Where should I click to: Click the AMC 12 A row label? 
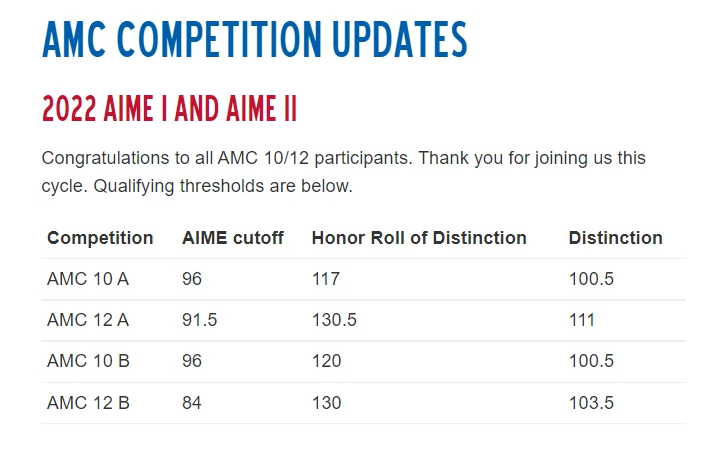tap(88, 320)
